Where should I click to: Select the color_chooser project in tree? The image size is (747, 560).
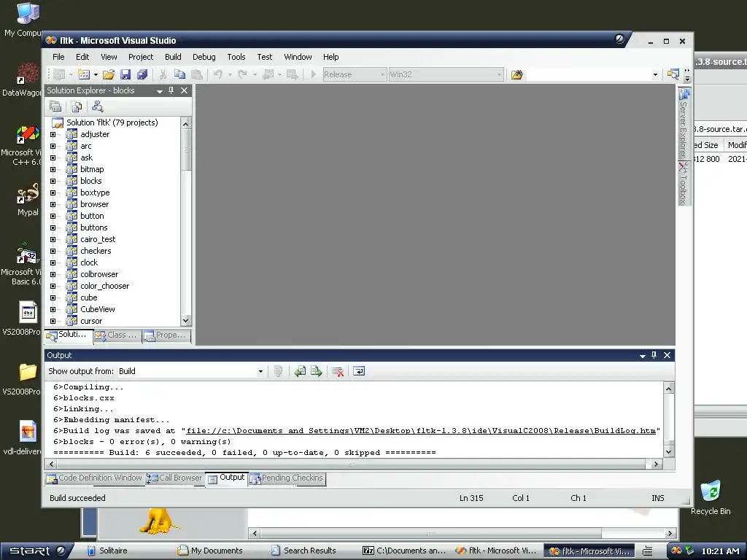tap(104, 286)
